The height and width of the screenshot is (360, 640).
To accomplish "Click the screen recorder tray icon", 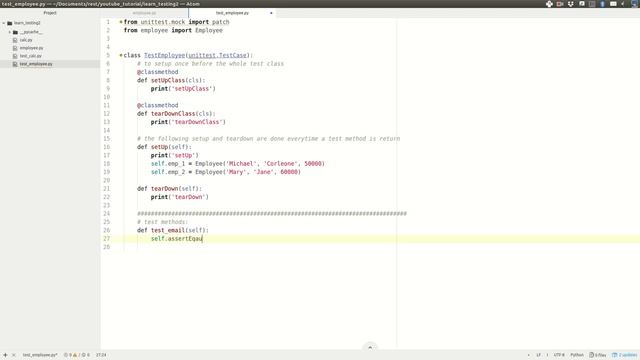I will [560, 4].
